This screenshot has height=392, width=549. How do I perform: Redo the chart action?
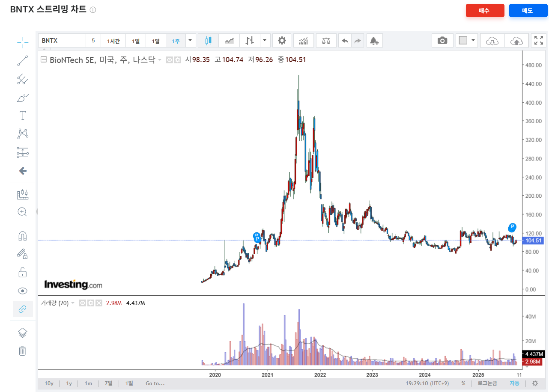point(358,41)
